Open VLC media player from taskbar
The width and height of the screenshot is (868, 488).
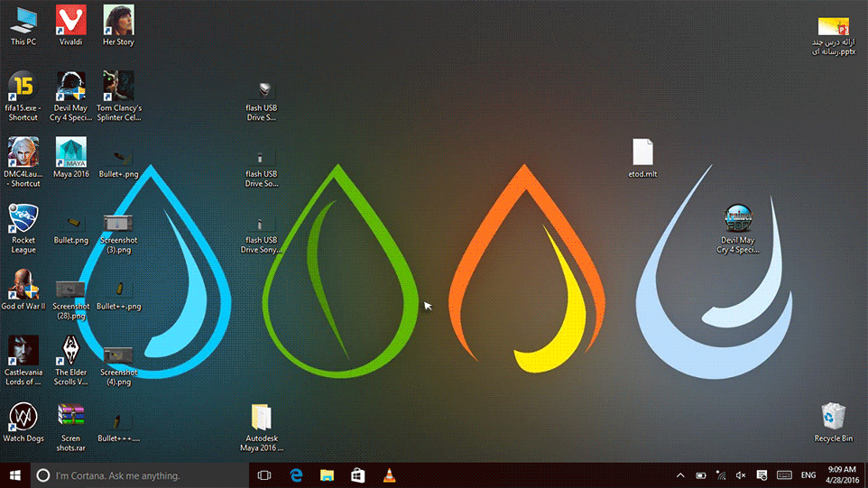389,475
